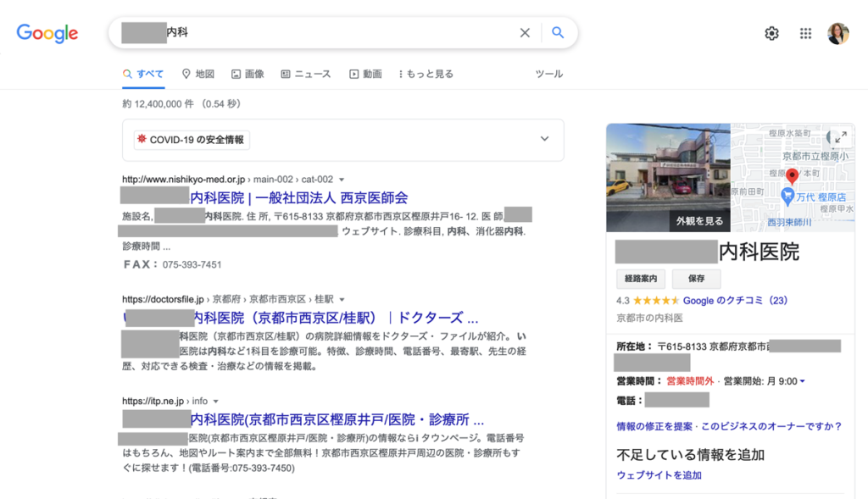Viewport: 868px width, 499px height.
Task: Open the 樫原井戸/医院・診療所 result link
Action: pos(337,420)
